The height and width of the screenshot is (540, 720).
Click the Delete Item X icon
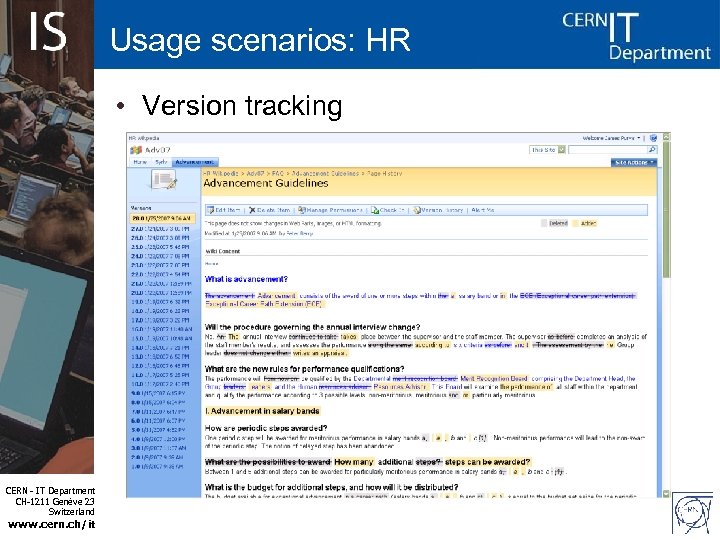click(252, 210)
